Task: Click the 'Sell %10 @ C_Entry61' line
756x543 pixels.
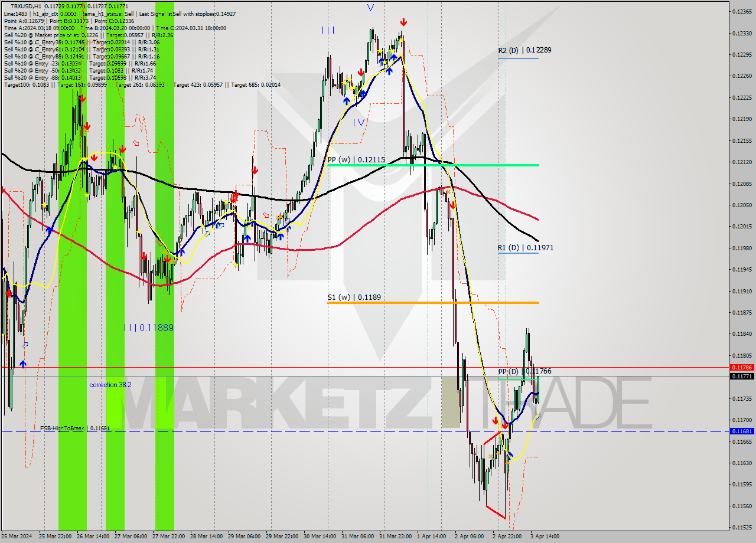Action: point(82,49)
